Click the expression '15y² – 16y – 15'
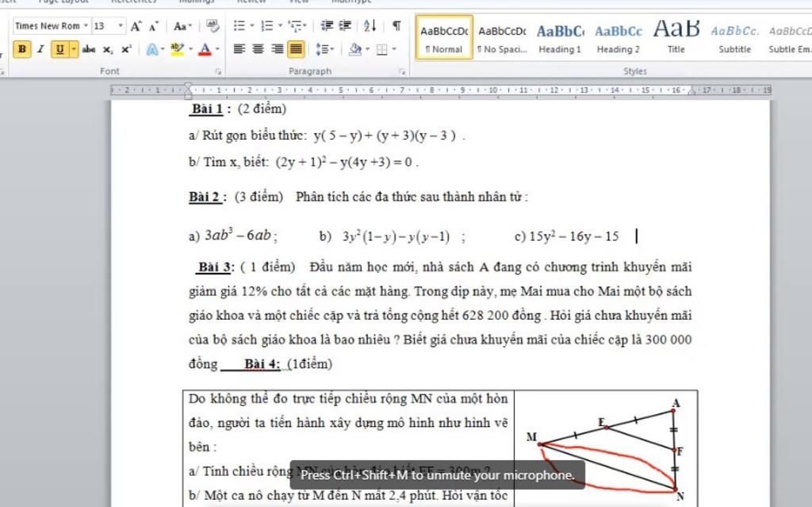Viewport: 812px width, 507px height. click(x=574, y=236)
